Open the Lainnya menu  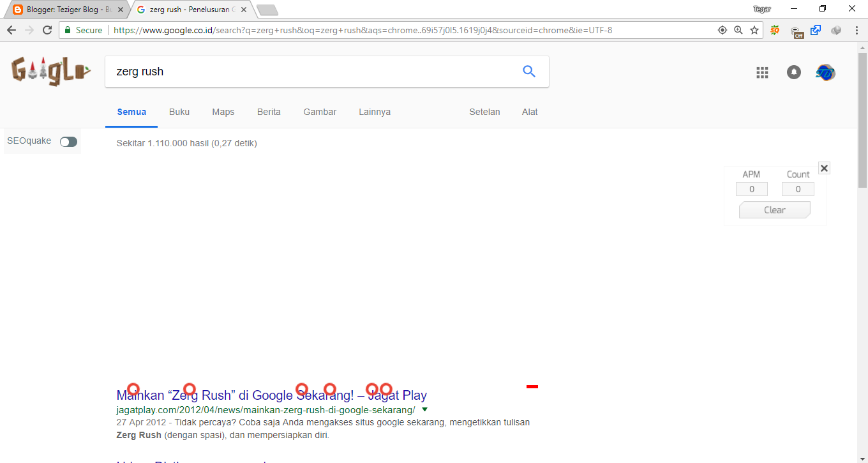(375, 112)
